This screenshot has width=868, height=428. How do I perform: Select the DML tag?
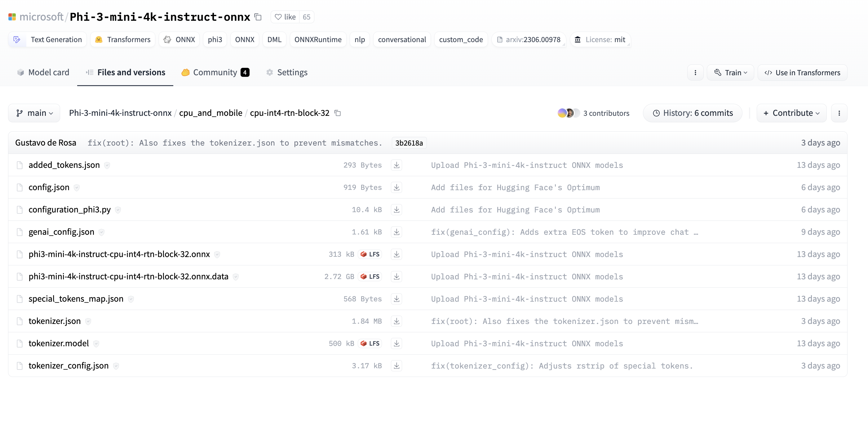coord(274,40)
